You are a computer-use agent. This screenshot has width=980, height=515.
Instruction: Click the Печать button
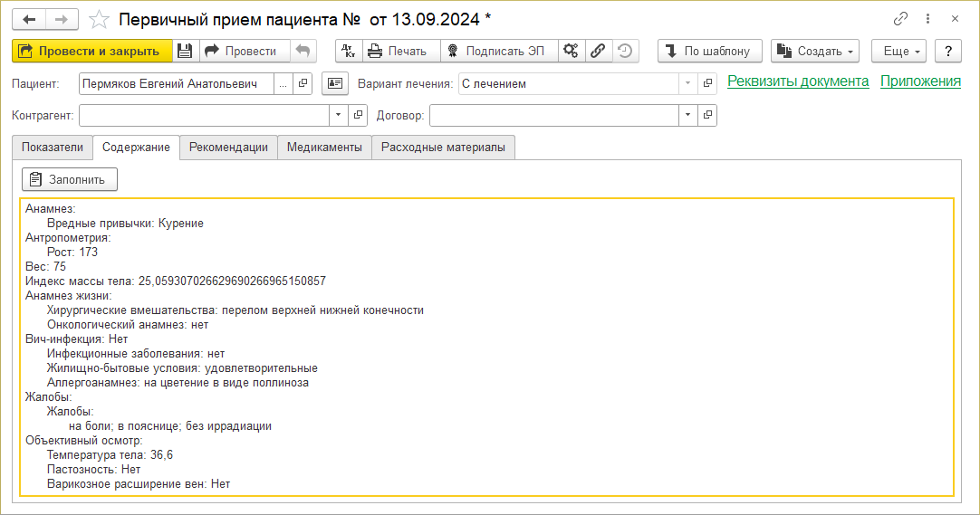pyautogui.click(x=401, y=52)
